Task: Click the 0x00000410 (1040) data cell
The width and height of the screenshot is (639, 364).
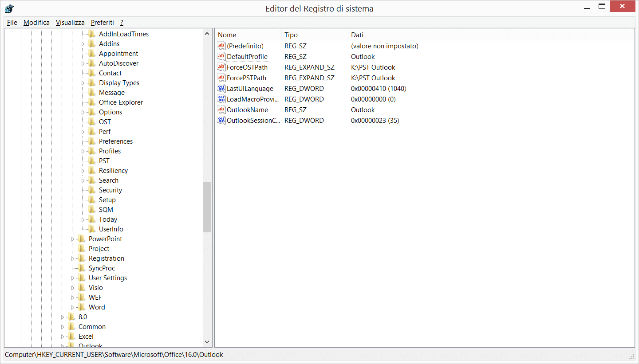Action: (379, 89)
